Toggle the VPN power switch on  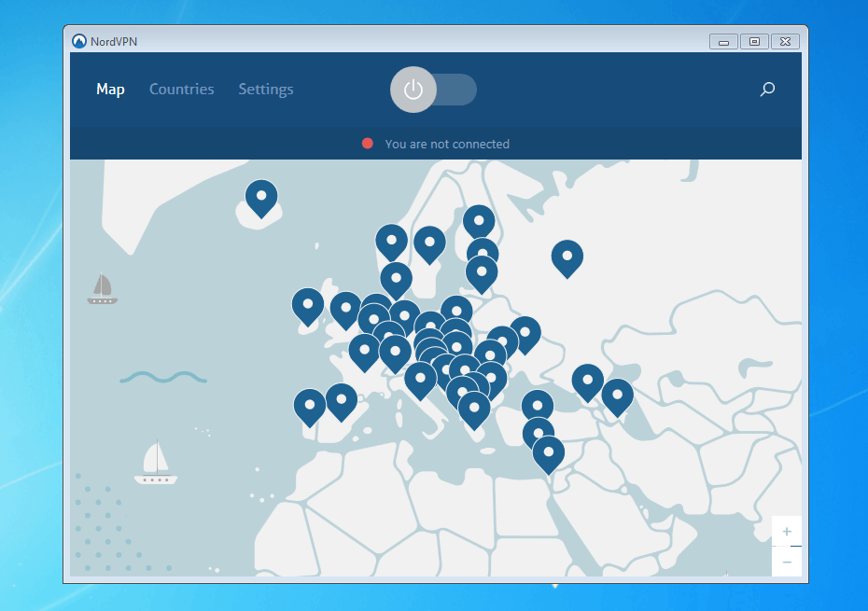pyautogui.click(x=433, y=90)
